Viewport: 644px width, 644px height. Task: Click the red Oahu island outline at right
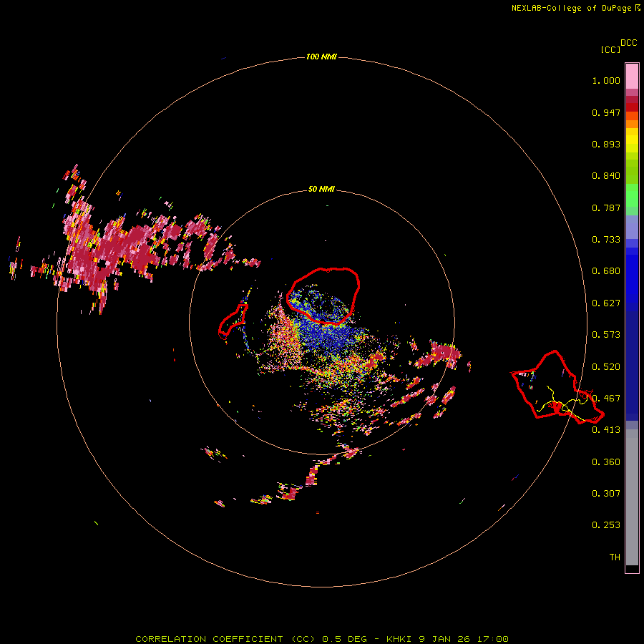point(557,387)
